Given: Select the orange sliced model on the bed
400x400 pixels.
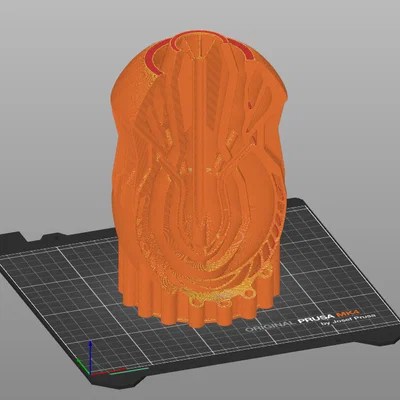Looking at the screenshot, I should coord(200,180).
